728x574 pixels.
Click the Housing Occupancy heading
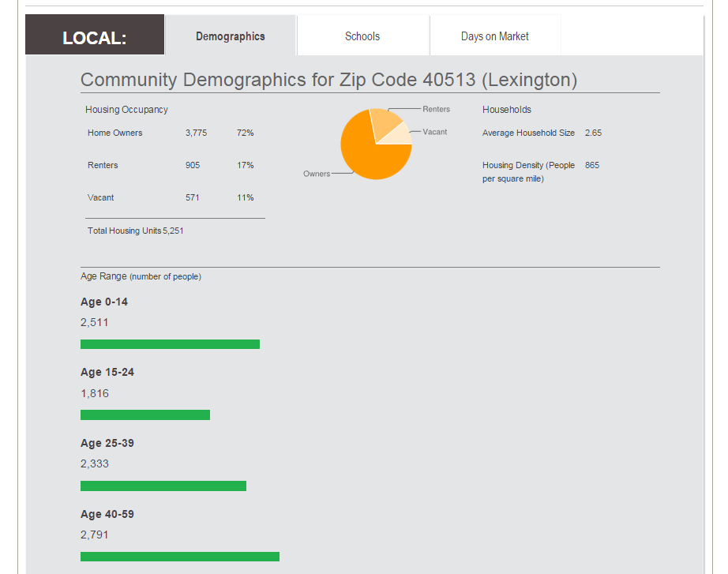[126, 110]
